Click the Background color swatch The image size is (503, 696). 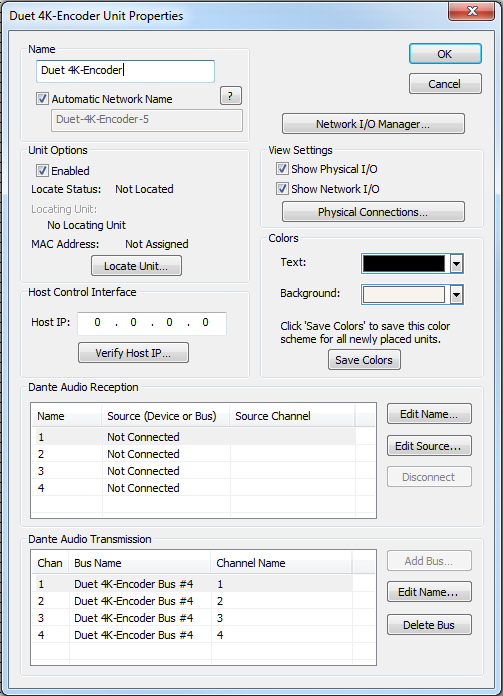pyautogui.click(x=404, y=295)
